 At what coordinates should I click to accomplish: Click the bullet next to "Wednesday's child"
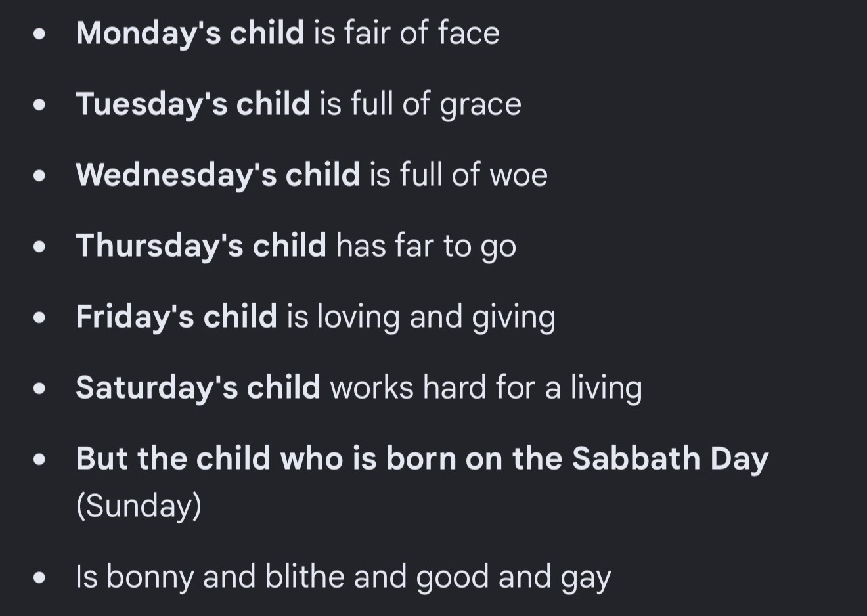pos(40,175)
